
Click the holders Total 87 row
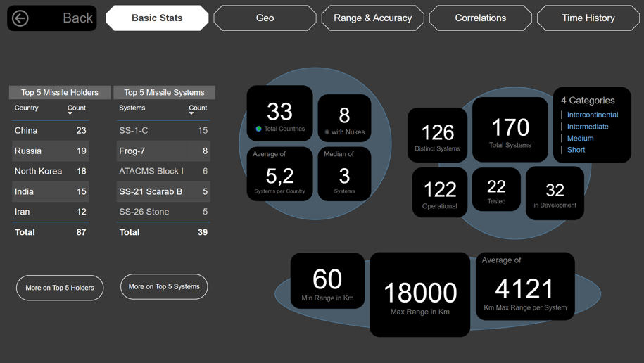pos(51,232)
